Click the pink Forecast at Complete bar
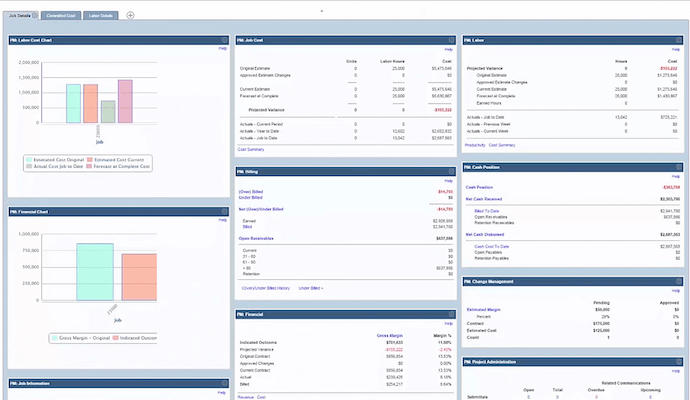This screenshot has height=400, width=690. pos(125,102)
